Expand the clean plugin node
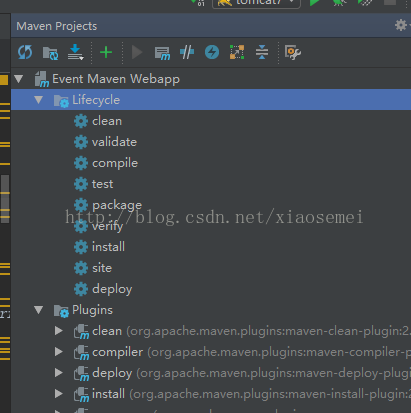 [x=59, y=331]
